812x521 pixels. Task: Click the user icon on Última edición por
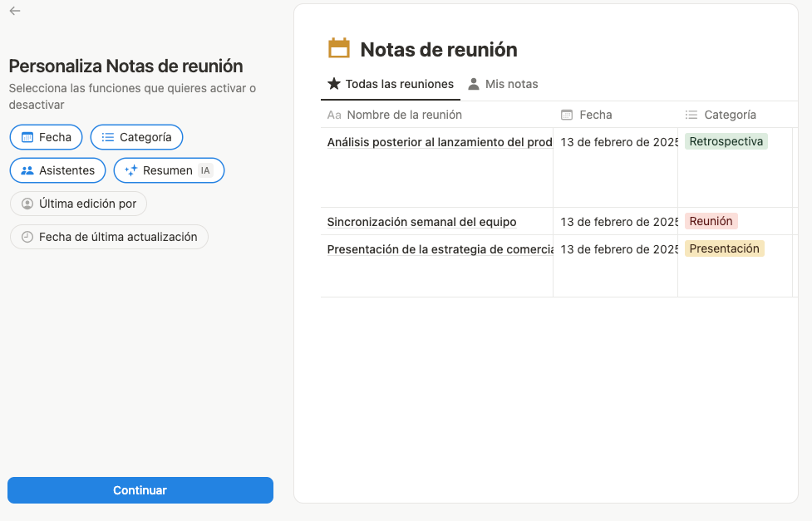point(27,204)
